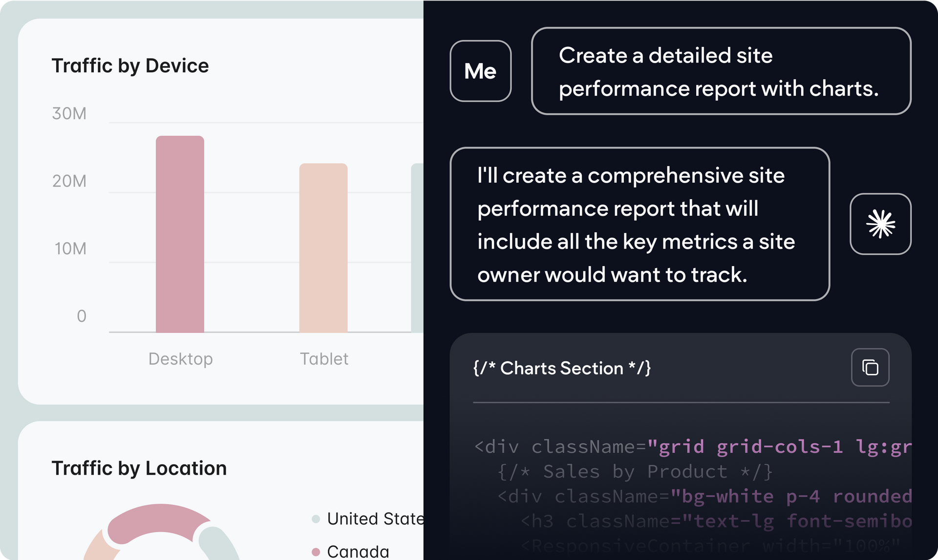
Task: Click the Sales by Product comment line
Action: tap(635, 472)
